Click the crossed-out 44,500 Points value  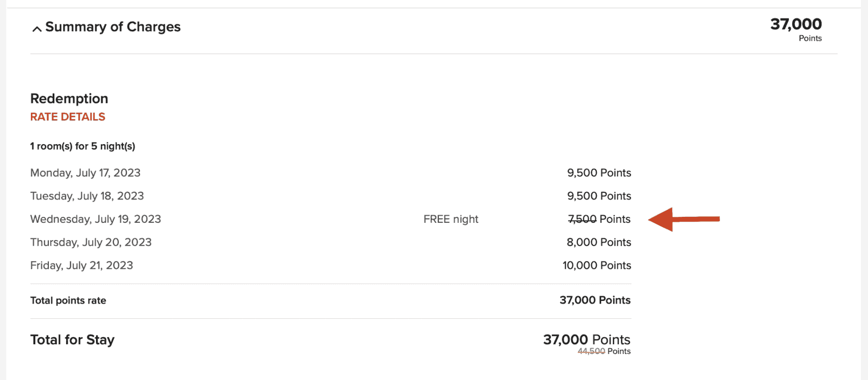pyautogui.click(x=604, y=351)
